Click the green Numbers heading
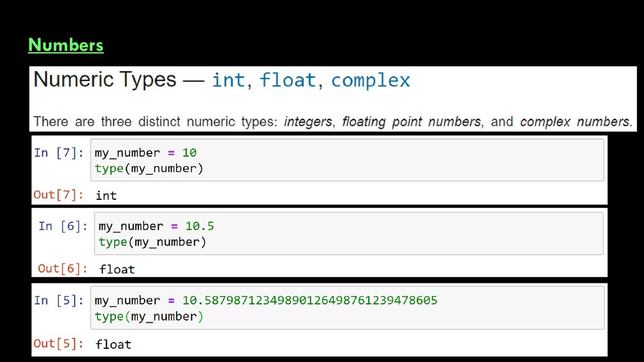644x362 pixels. [x=65, y=45]
